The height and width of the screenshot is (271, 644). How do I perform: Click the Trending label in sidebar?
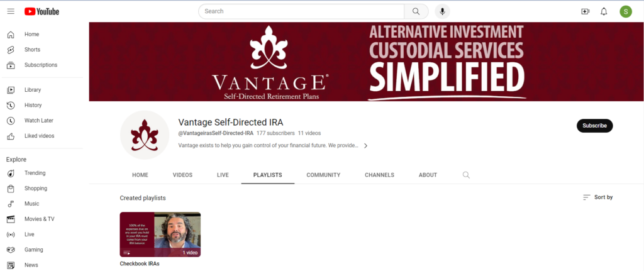(35, 174)
